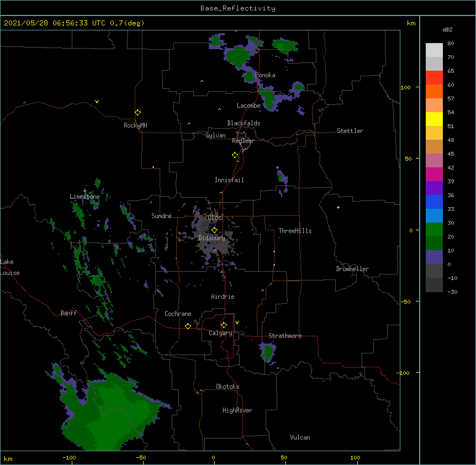Select the Ponoka city label

click(x=265, y=75)
